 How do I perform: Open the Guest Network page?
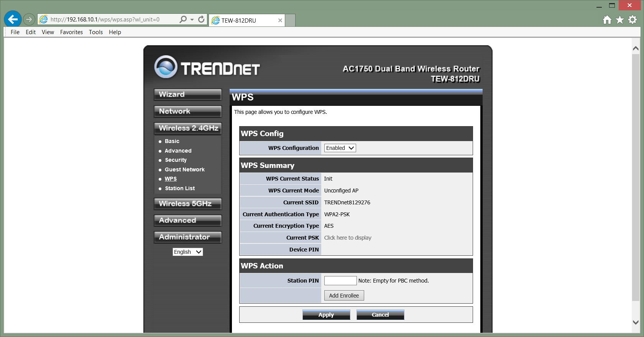coord(185,169)
